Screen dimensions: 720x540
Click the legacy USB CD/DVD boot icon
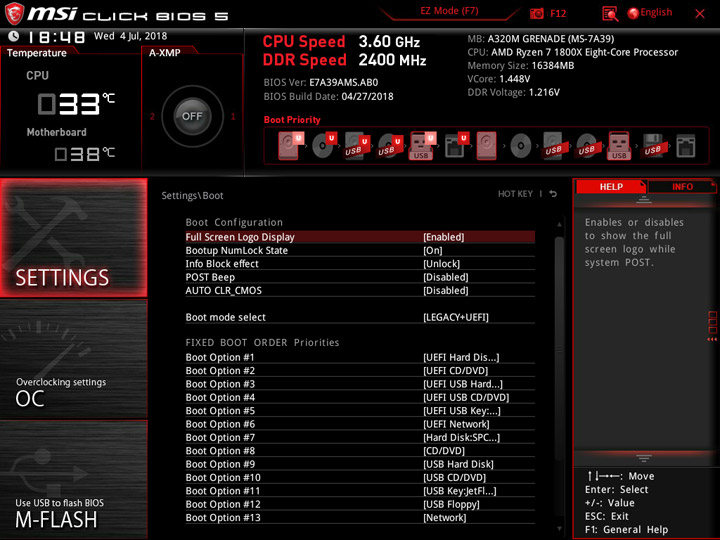pos(587,146)
